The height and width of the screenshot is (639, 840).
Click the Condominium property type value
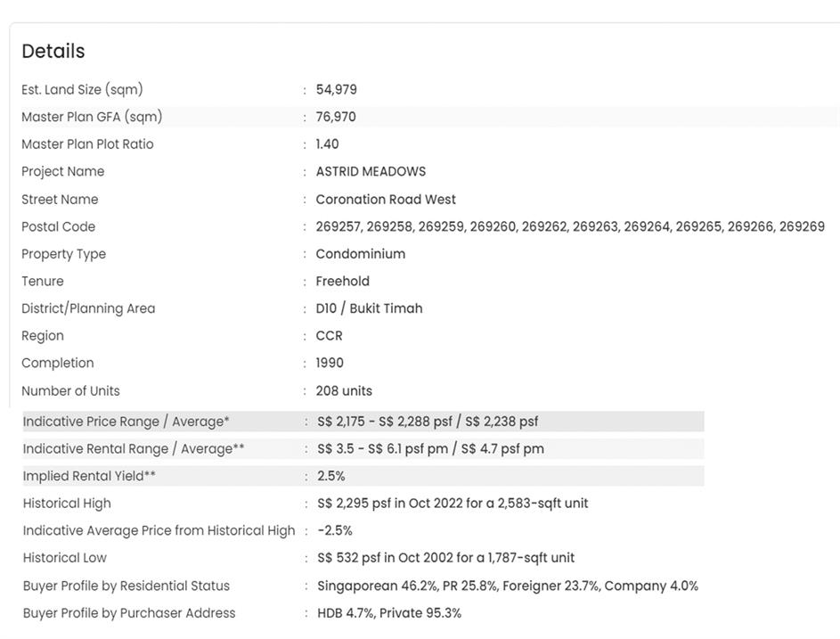360,254
